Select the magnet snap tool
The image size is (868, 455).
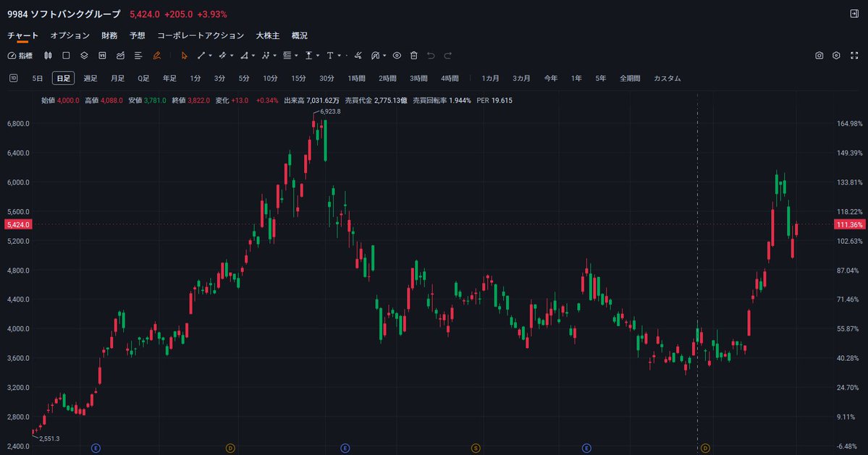click(375, 55)
